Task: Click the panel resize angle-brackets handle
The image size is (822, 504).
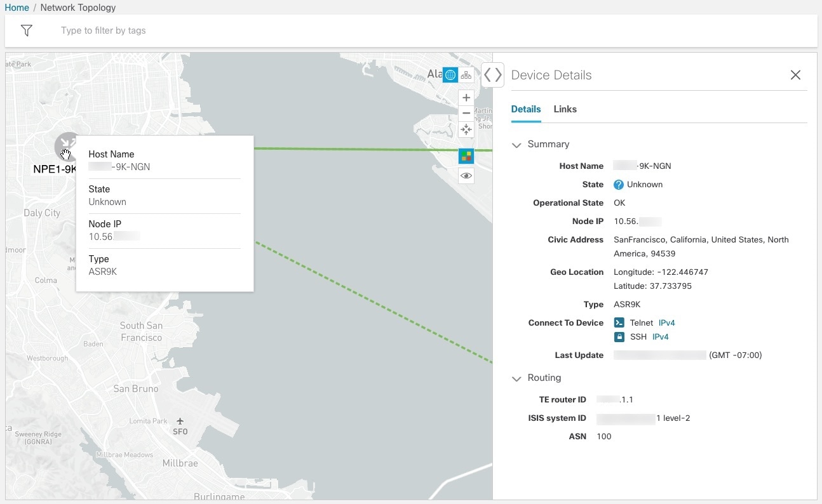Action: (492, 75)
